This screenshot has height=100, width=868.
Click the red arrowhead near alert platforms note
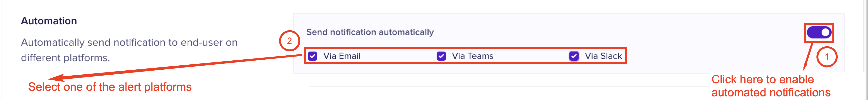(56, 78)
